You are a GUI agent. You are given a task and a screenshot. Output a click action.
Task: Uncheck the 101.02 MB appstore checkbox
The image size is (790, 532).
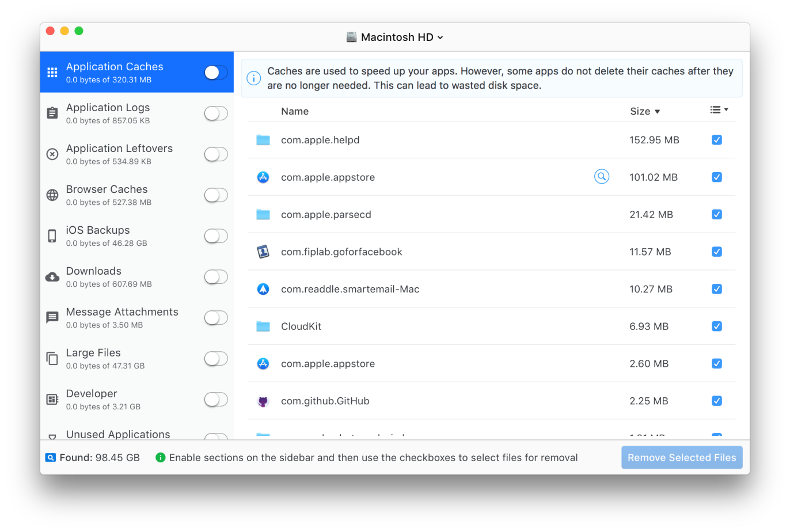[x=717, y=177]
